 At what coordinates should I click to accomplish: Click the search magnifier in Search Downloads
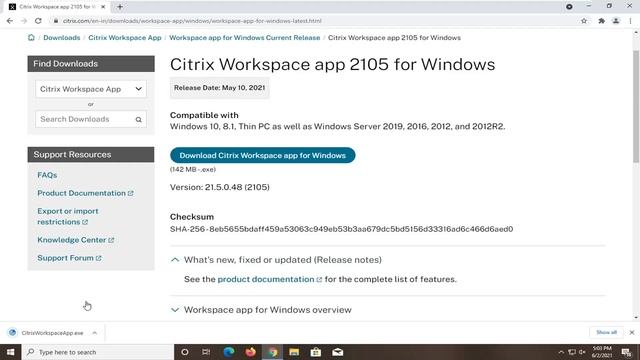[139, 120]
